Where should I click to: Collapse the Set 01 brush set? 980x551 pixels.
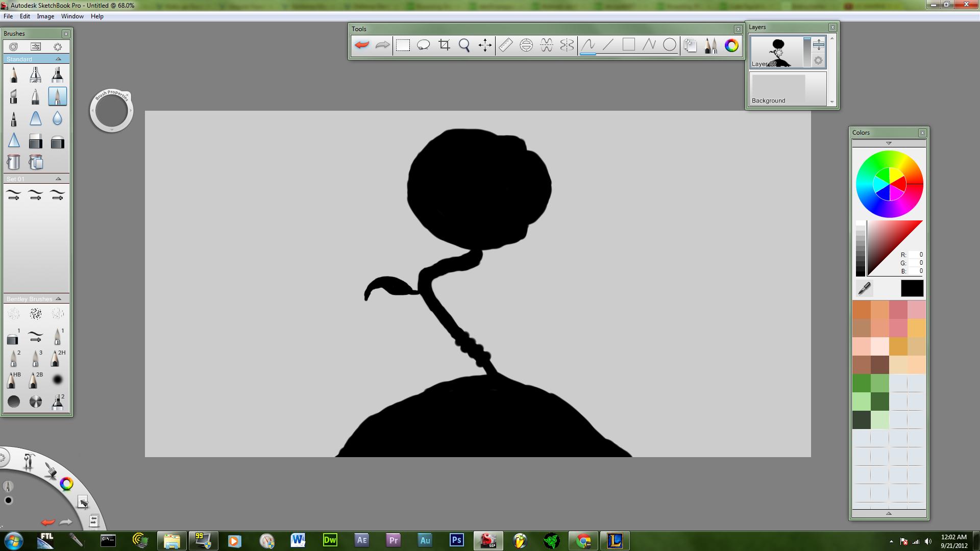tap(58, 179)
